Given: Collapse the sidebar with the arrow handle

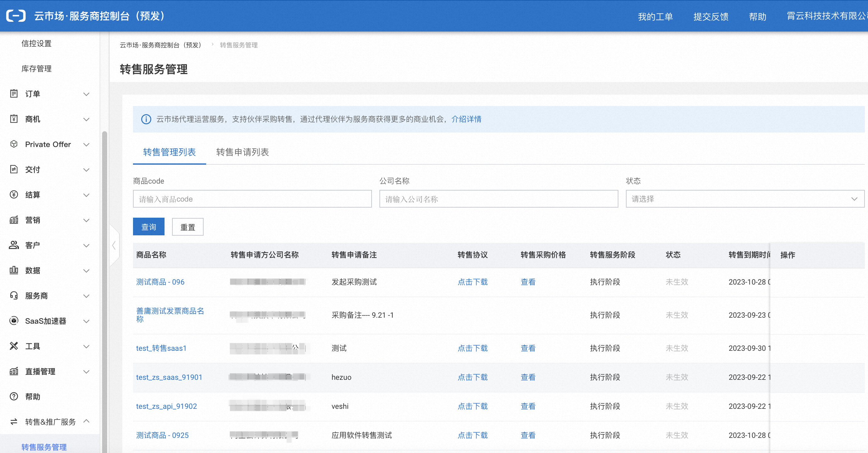Looking at the screenshot, I should click(114, 245).
